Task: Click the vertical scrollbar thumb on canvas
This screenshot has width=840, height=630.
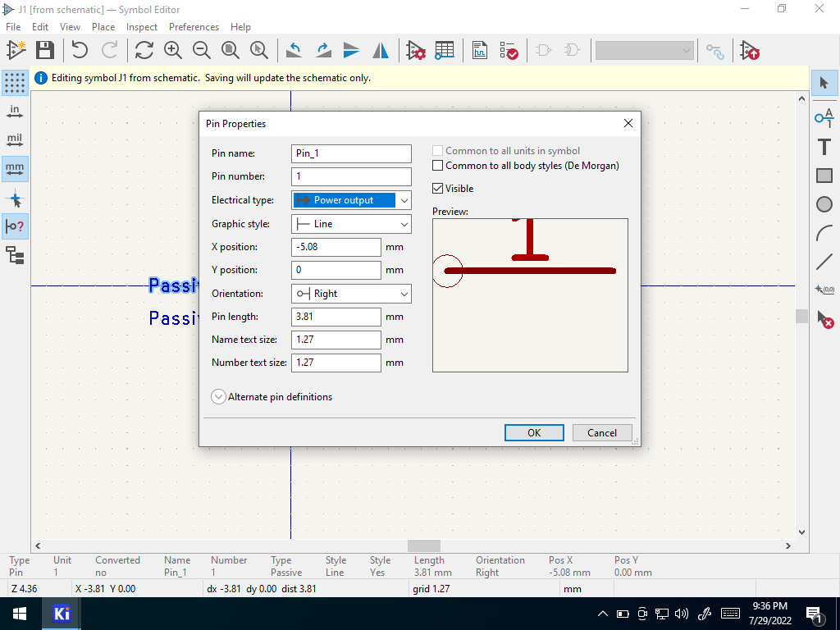Action: pyautogui.click(x=801, y=316)
